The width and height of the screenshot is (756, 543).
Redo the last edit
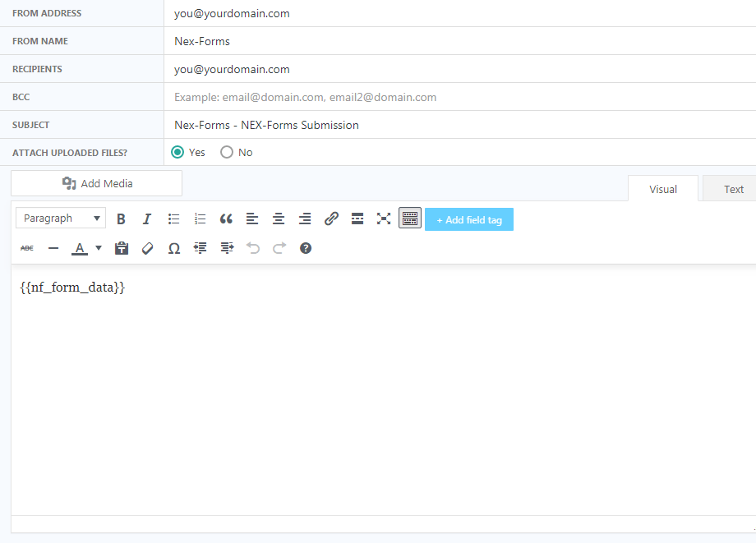coord(279,248)
